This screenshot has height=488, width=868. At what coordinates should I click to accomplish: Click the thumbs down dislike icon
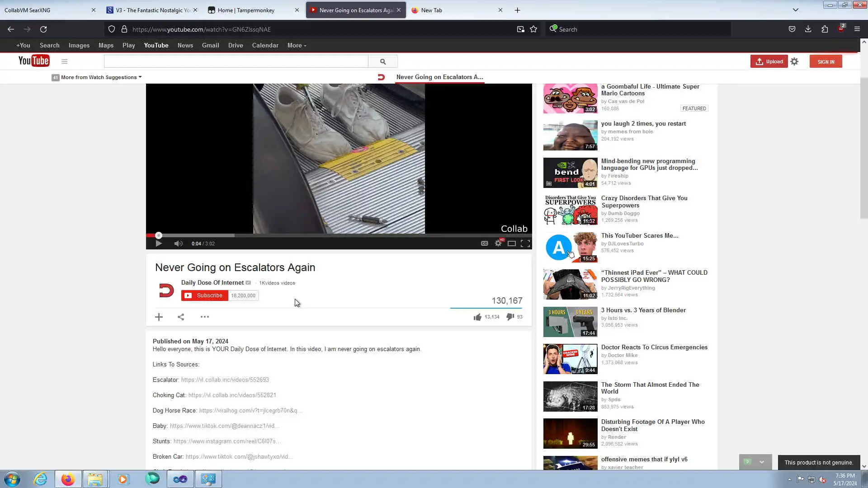pyautogui.click(x=510, y=317)
